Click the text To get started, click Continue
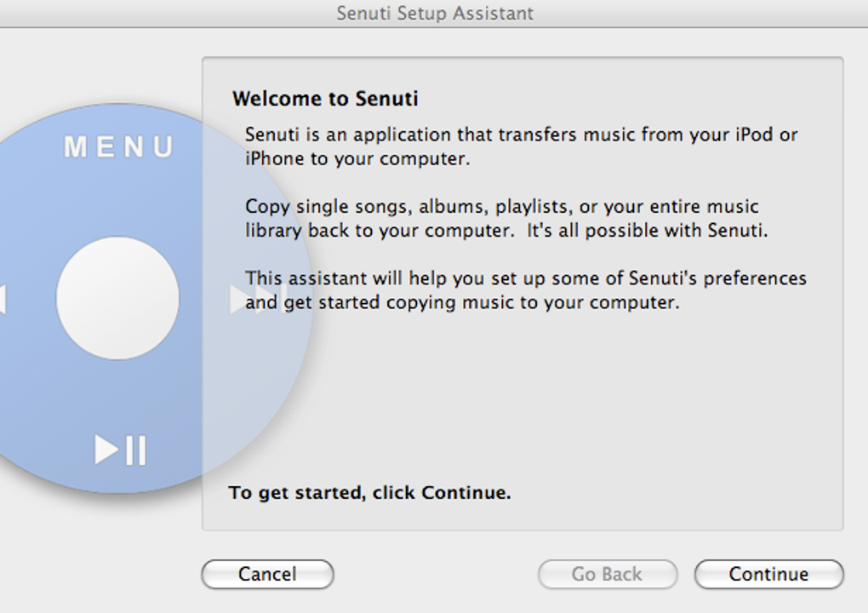The width and height of the screenshot is (868, 613). (370, 493)
